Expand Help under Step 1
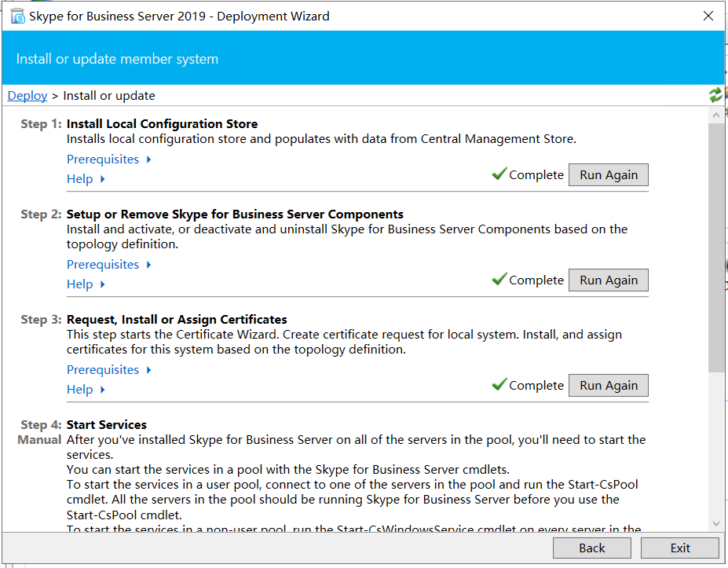Image resolution: width=728 pixels, height=568 pixels. pos(86,179)
